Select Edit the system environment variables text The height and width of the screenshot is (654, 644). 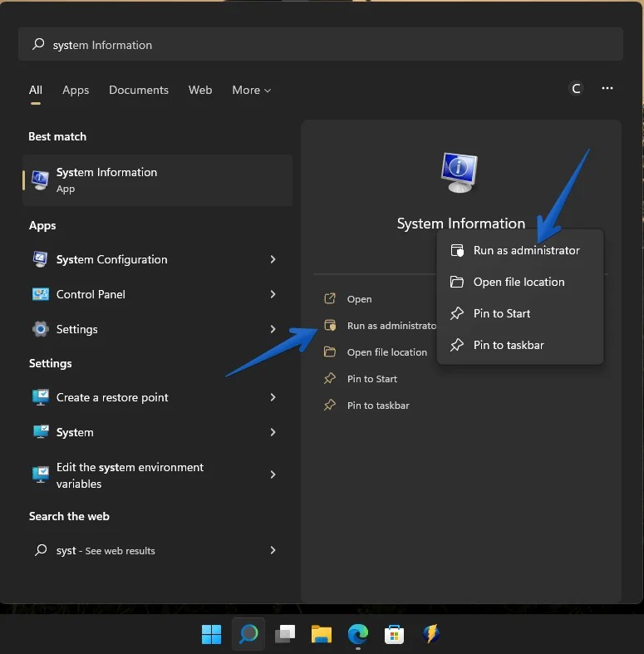130,475
